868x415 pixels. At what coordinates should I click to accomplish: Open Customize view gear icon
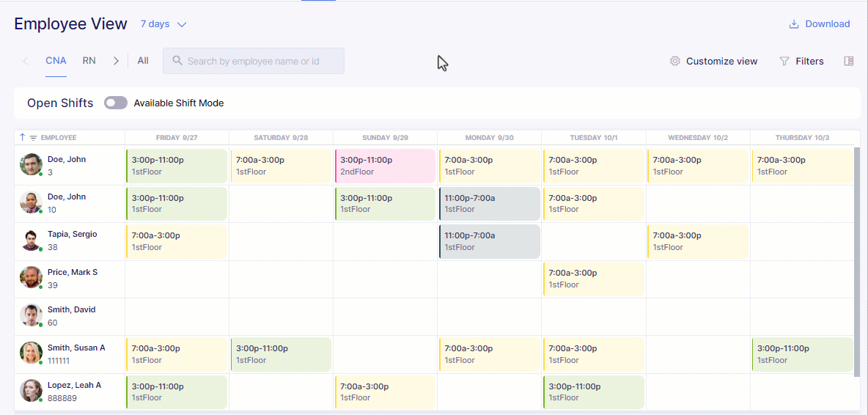[x=674, y=62]
